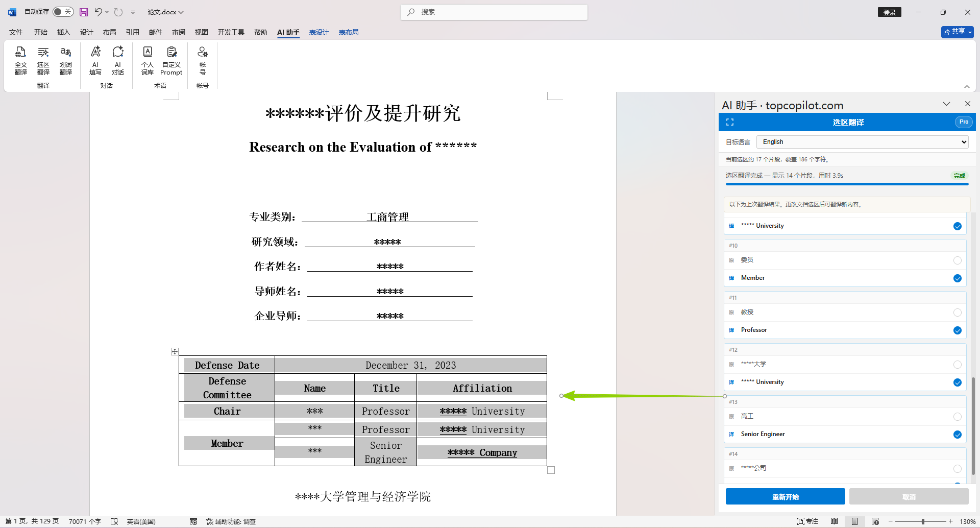This screenshot has width=980, height=528.
Task: Click the table resize handle
Action: click(551, 470)
